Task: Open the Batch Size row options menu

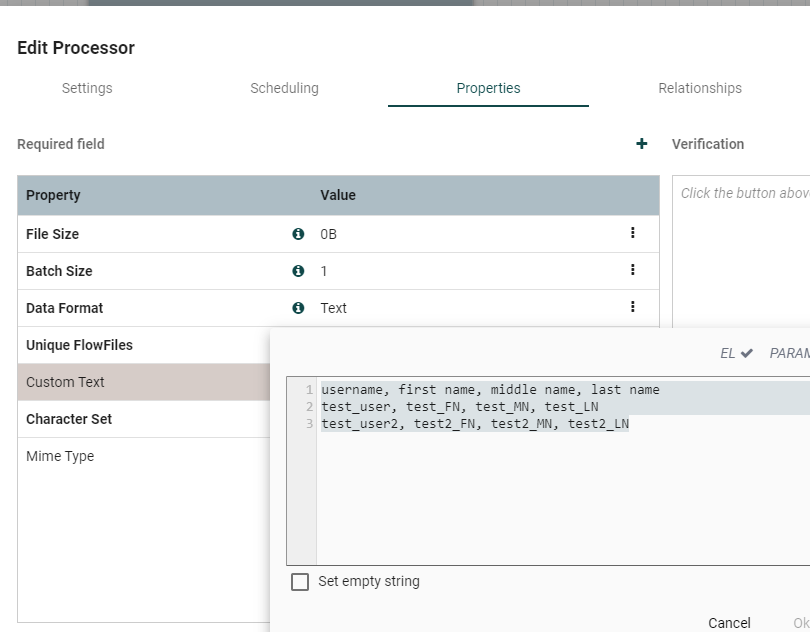Action: point(633,270)
